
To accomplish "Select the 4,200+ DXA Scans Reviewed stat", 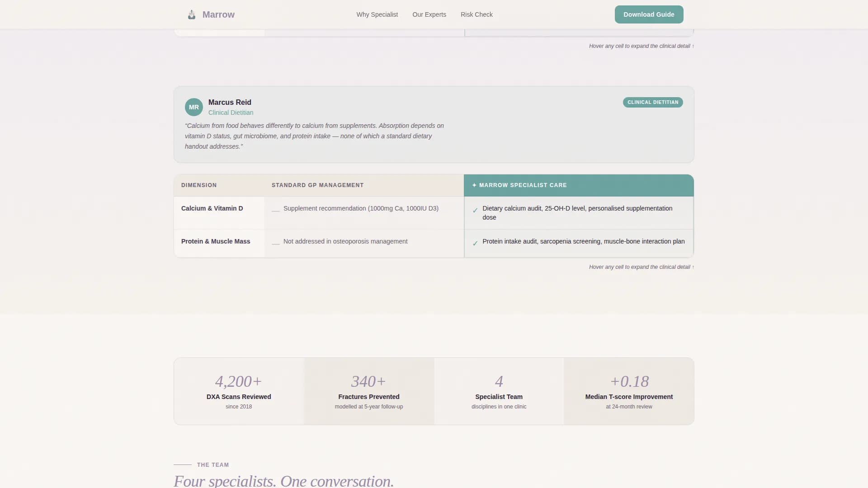I will coord(239,391).
